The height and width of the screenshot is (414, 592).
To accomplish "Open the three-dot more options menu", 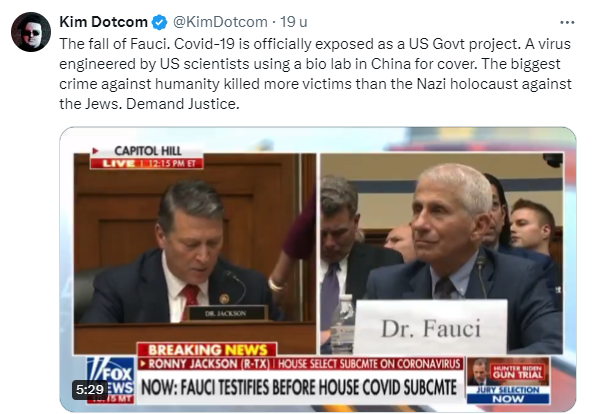I will coord(567,23).
